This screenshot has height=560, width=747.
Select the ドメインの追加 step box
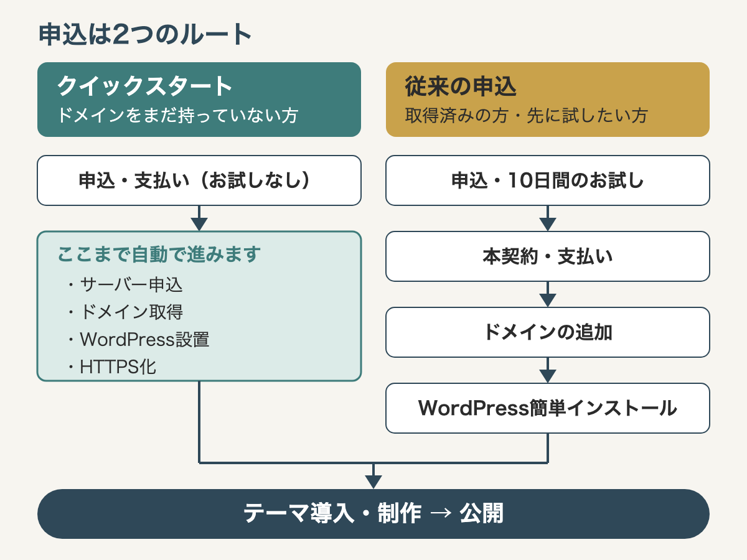point(548,332)
